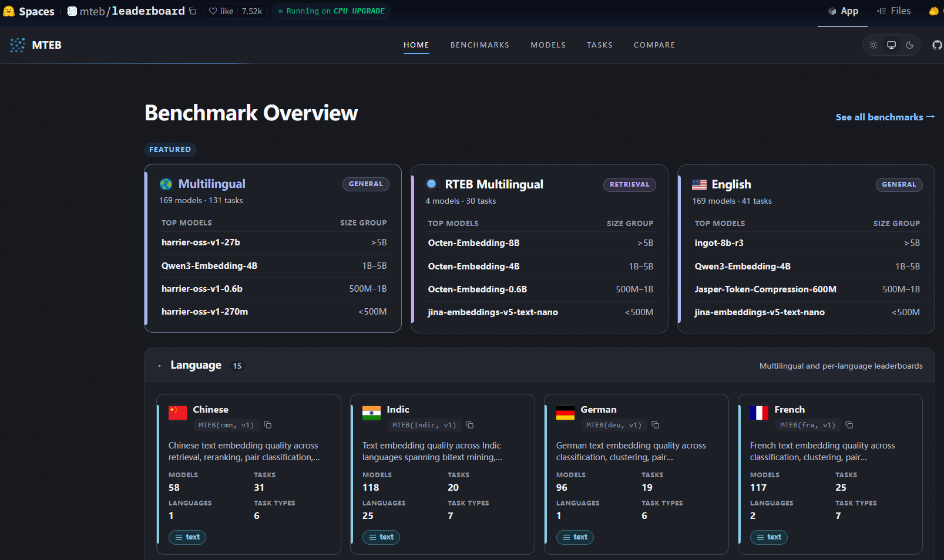
Task: Click the French flag icon
Action: [x=759, y=413]
